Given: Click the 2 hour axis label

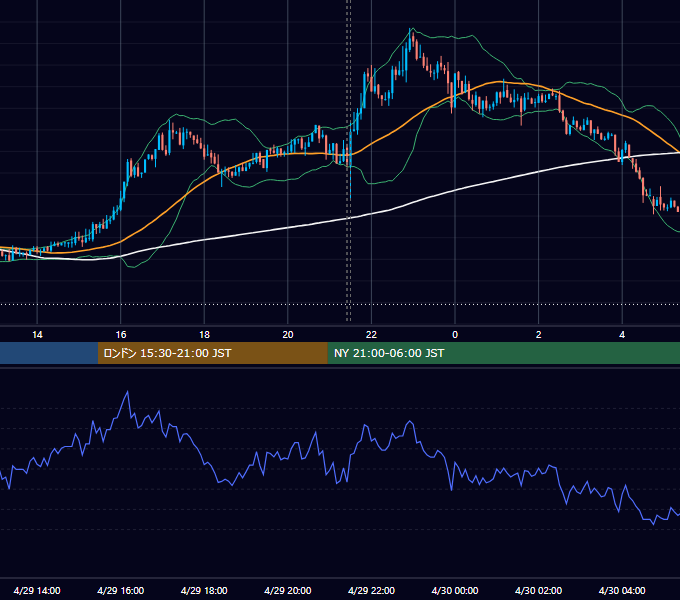Looking at the screenshot, I should point(539,335).
